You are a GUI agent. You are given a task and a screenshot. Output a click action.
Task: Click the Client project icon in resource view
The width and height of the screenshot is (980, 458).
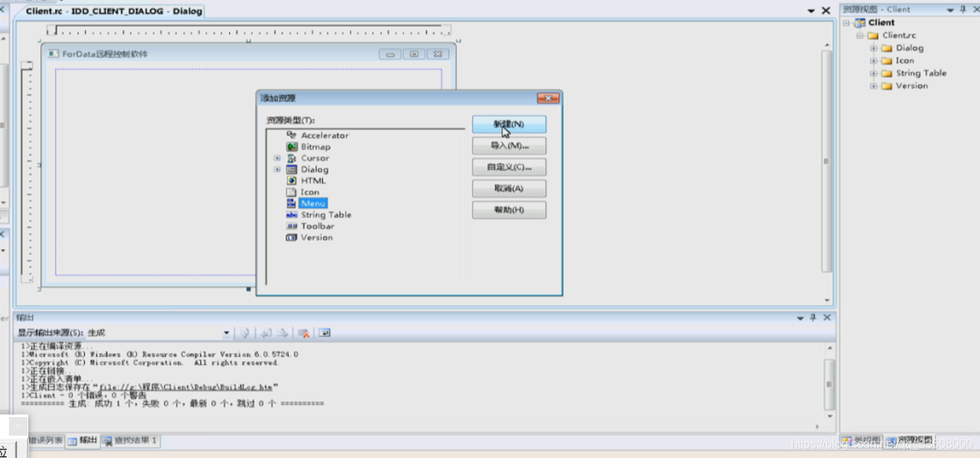860,22
